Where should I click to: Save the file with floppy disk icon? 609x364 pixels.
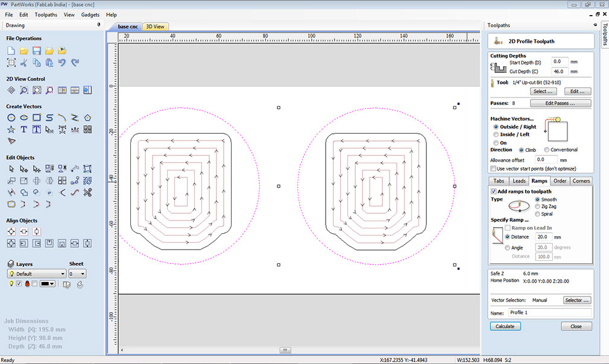(37, 51)
